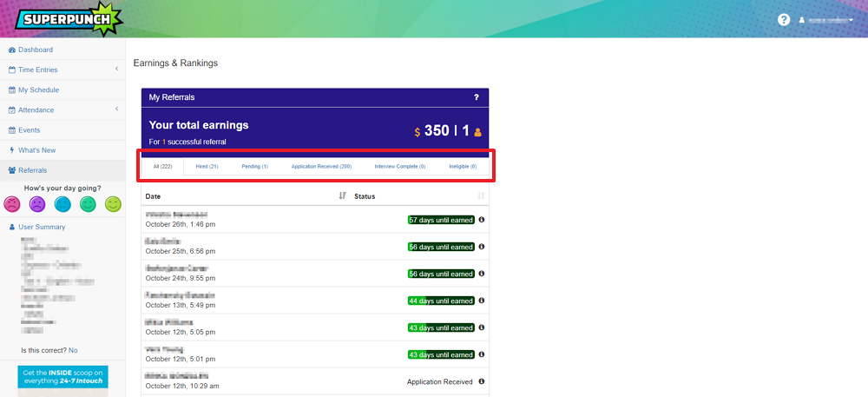
Task: Click the help question mark in header
Action: tap(784, 19)
